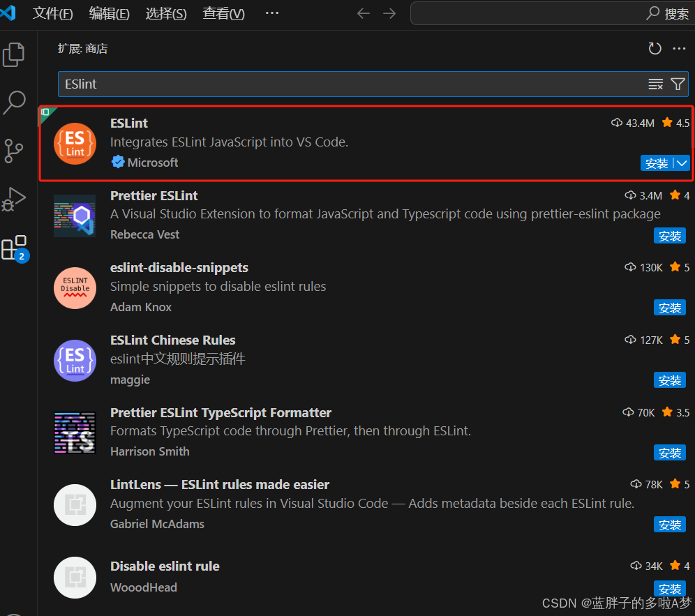Open the Explorer view in activity bar
695x616 pixels.
click(x=14, y=54)
